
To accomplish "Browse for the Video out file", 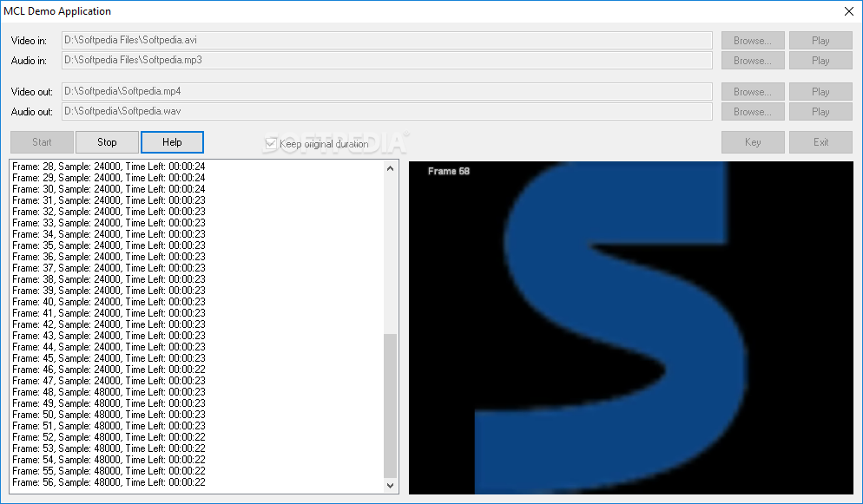I will coord(753,92).
